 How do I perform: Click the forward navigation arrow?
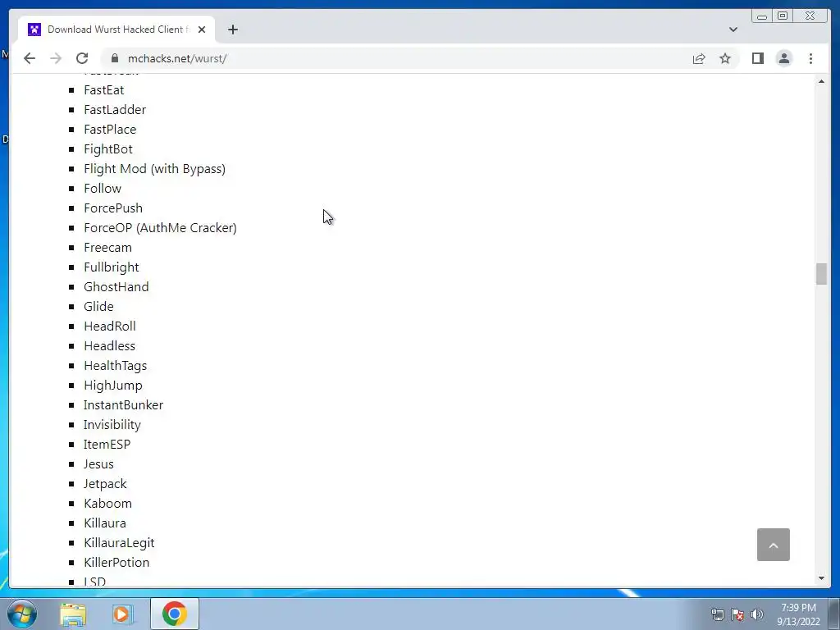coord(56,58)
